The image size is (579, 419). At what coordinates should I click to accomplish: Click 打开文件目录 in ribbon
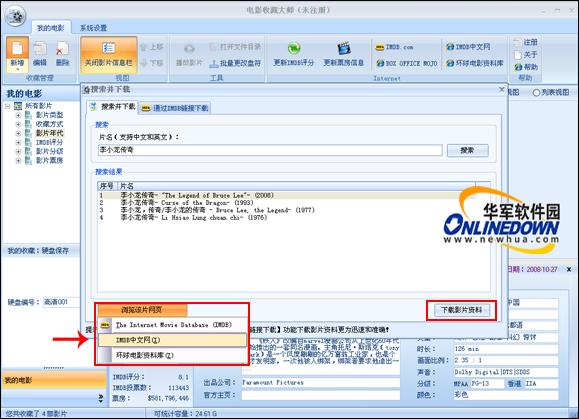point(235,47)
